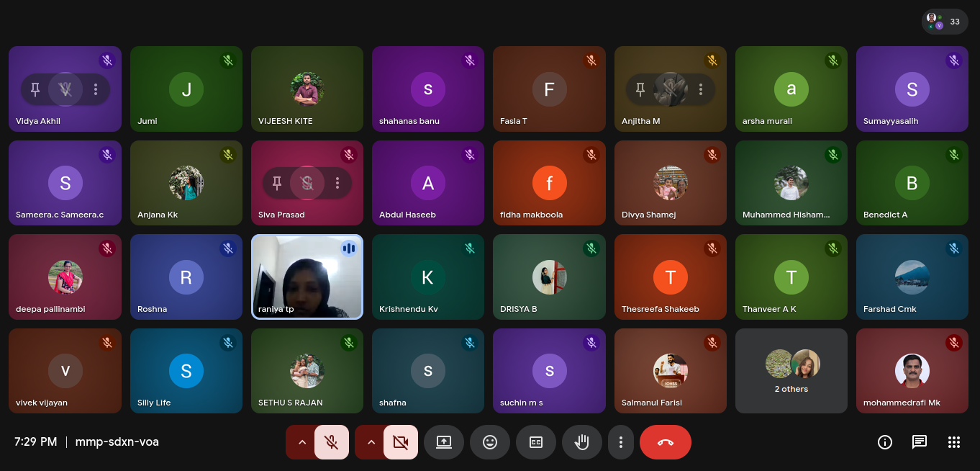980x471 pixels.
Task: Open the activities grid icon
Action: click(954, 442)
